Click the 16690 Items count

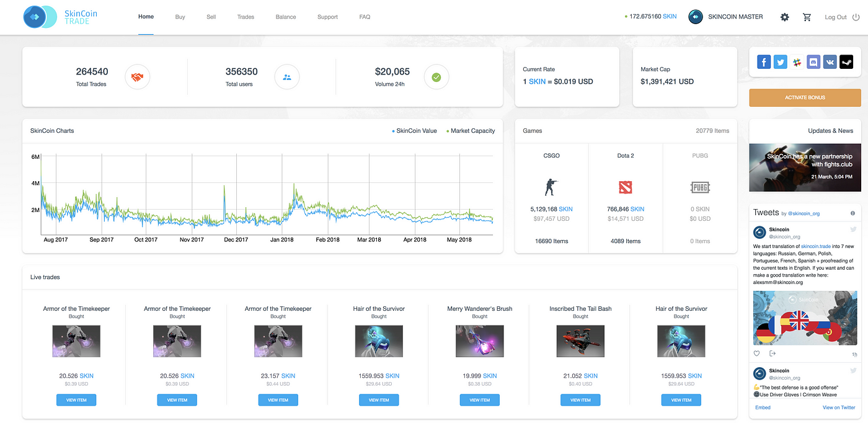551,241
